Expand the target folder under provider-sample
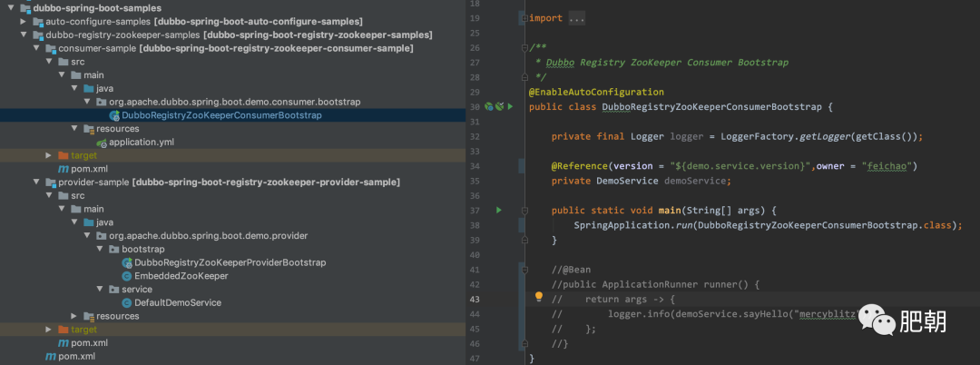980x365 pixels. point(49,330)
